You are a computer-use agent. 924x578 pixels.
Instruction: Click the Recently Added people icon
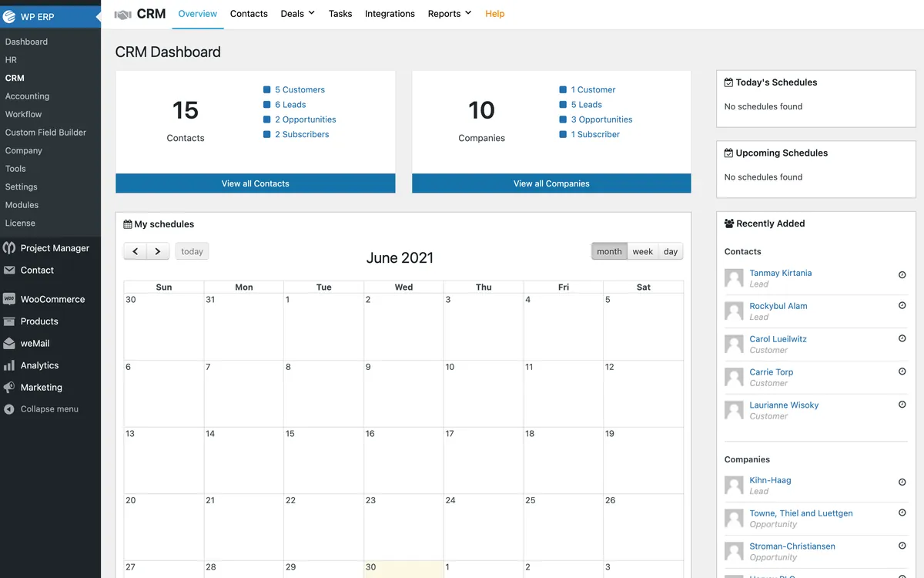pos(729,223)
